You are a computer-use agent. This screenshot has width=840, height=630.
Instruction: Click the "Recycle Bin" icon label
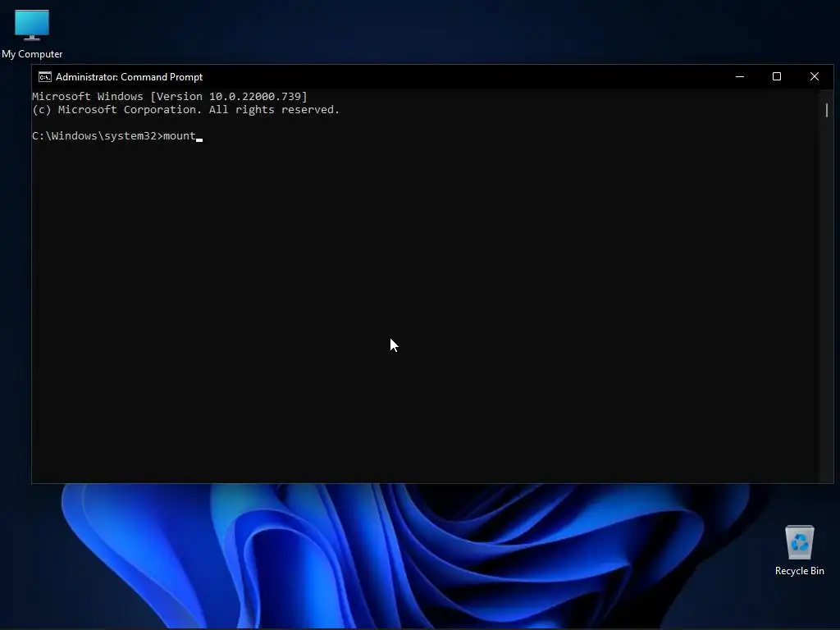tap(799, 571)
